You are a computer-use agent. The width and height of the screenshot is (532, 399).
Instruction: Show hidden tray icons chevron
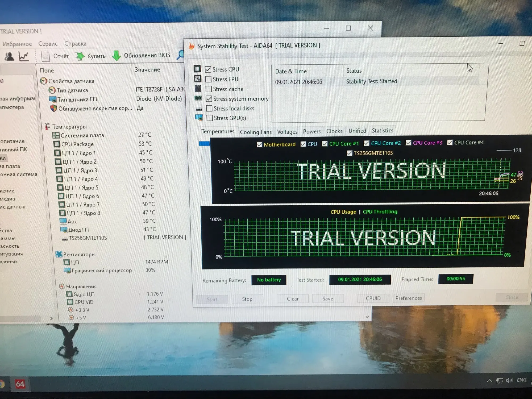(x=489, y=381)
